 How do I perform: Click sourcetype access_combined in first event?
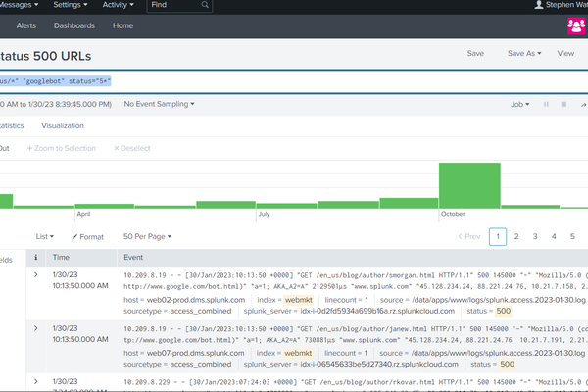(x=201, y=311)
